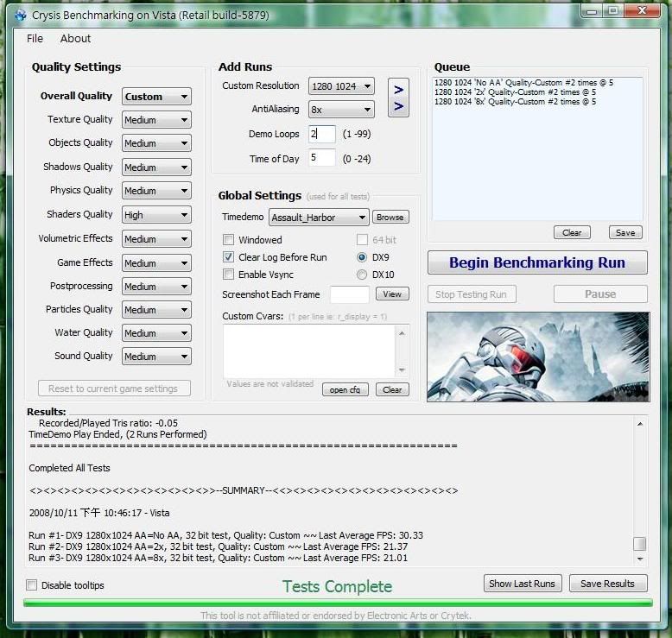Select the DX10 radio button
This screenshot has width=672, height=638.
click(362, 275)
